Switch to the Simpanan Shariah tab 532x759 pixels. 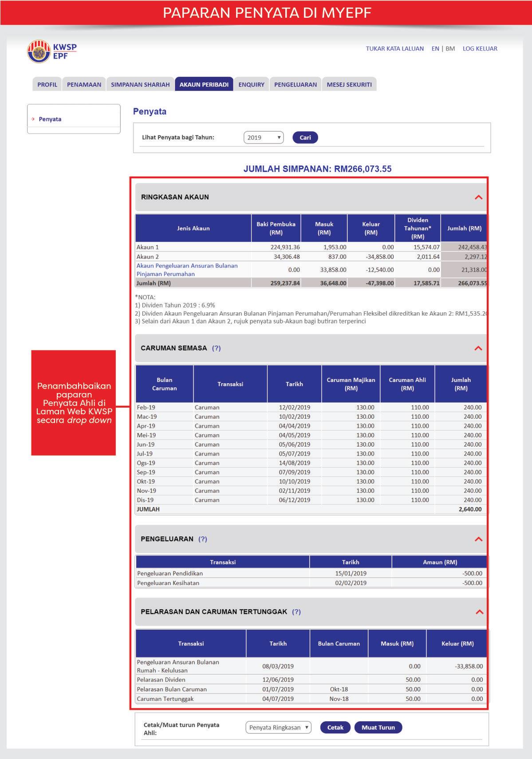pos(140,84)
